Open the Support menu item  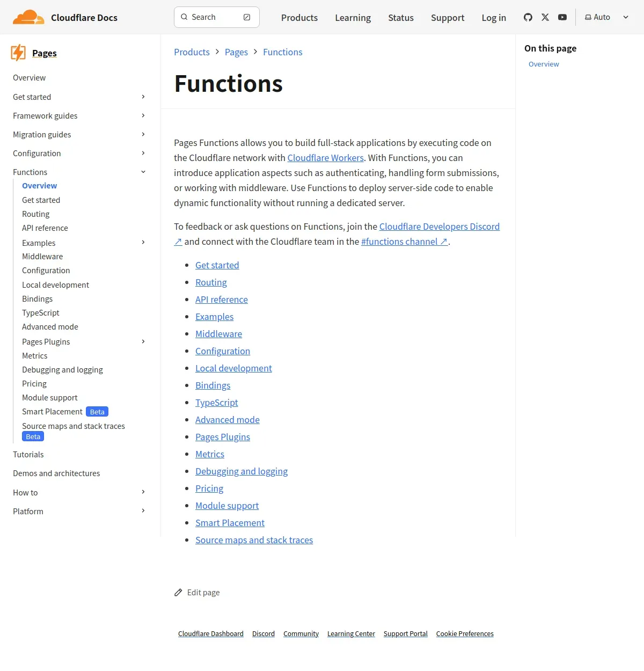tap(448, 18)
